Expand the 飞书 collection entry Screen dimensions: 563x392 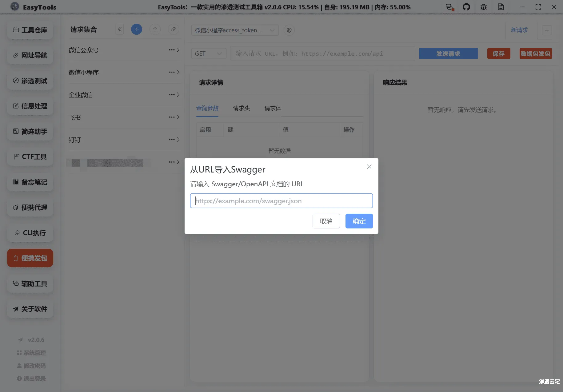coord(178,117)
